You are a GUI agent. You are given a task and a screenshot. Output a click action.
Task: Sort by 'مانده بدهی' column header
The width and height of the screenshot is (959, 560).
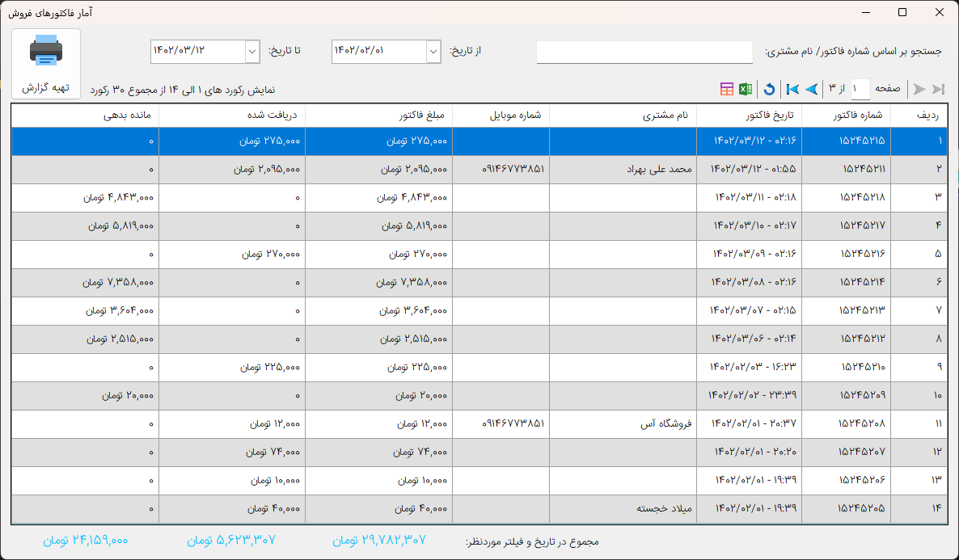pos(86,116)
